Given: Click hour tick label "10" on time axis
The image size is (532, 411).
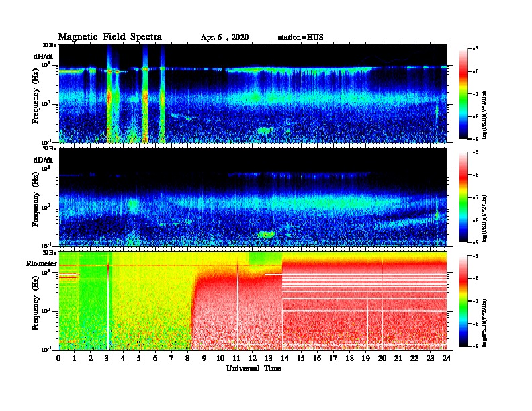Looking at the screenshot, I should (x=220, y=358).
